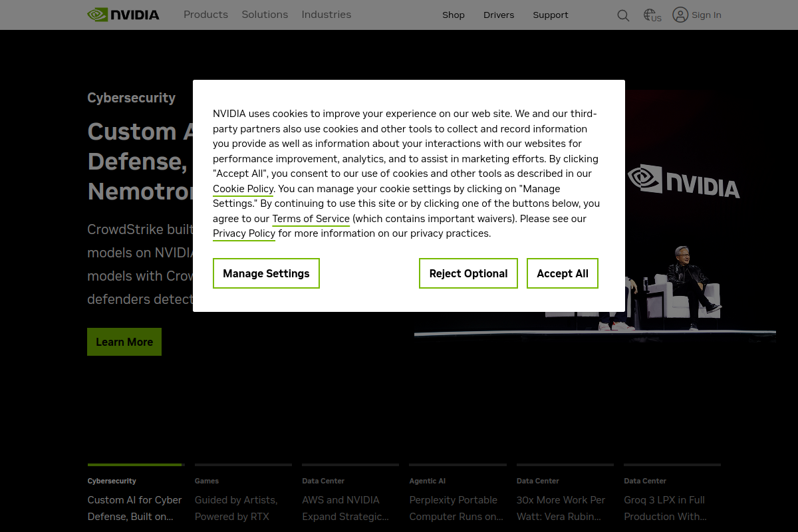Click the Sign In text

[706, 15]
